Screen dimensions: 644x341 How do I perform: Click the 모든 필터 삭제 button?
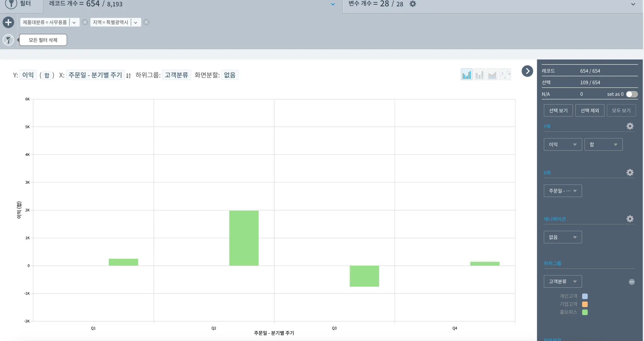tap(43, 40)
